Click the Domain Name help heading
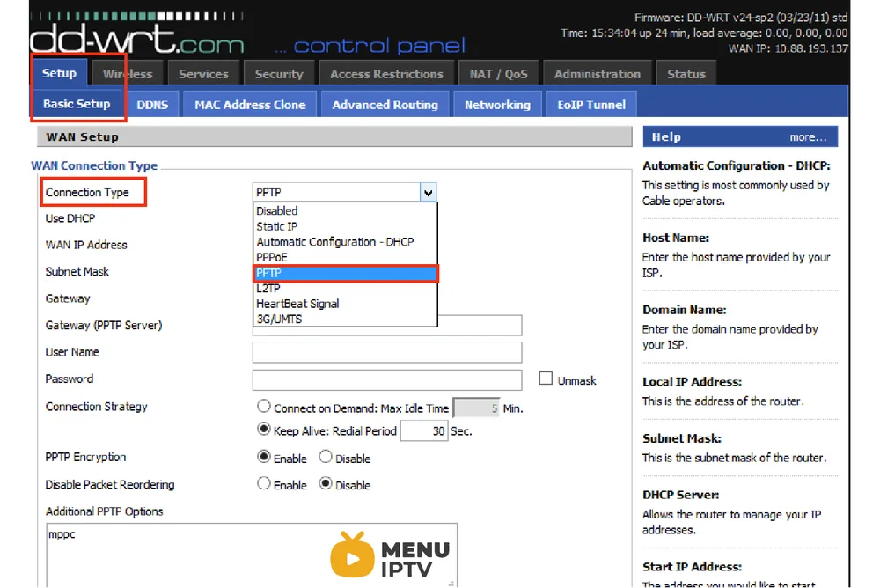Screen dimensions: 880x588 [684, 310]
